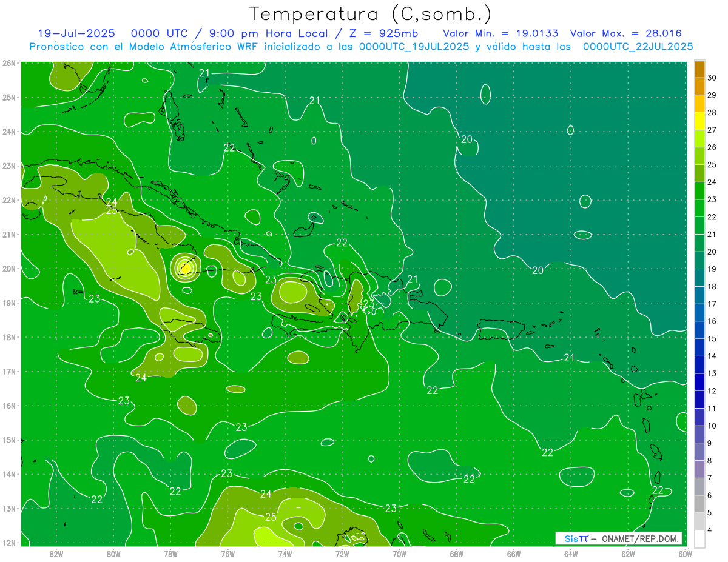Click the dark blue legend swatch between 12 and 13
Image resolution: width=728 pixels, height=562 pixels.
point(699,382)
